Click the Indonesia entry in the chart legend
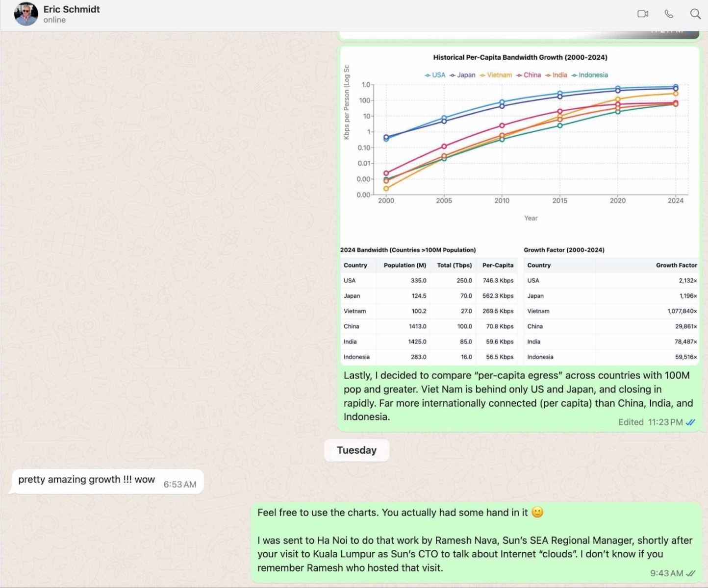This screenshot has height=588, width=708. 589,75
